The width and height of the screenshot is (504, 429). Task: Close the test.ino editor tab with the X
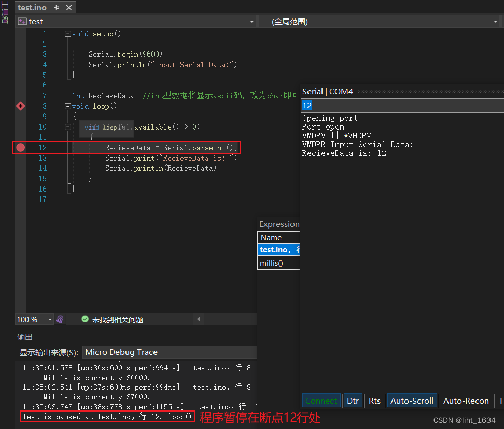(68, 7)
